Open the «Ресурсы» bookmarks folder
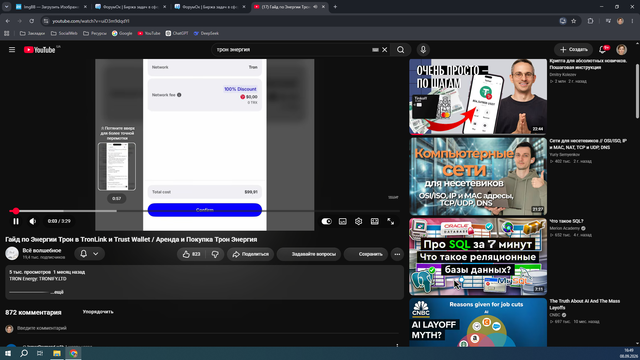The image size is (640, 360). [x=95, y=33]
